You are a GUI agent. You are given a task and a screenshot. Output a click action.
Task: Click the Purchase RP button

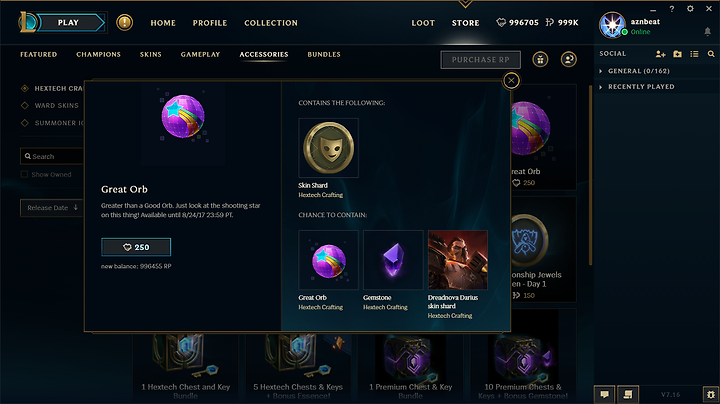[480, 60]
